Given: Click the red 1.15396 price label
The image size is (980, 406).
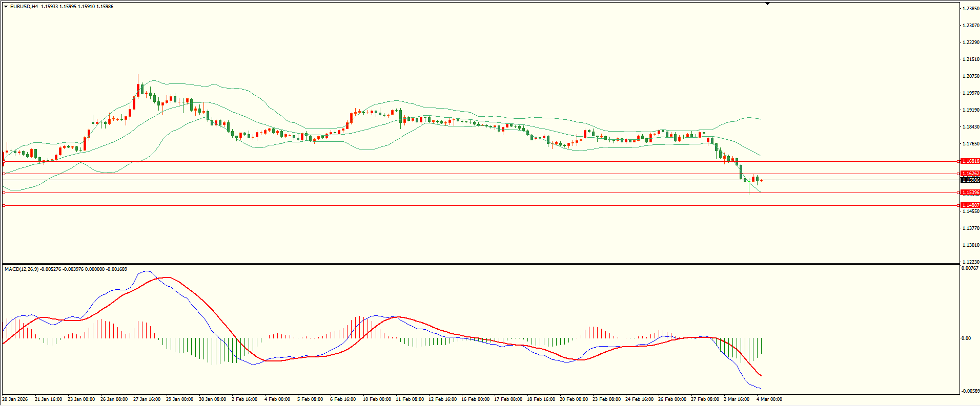Looking at the screenshot, I should 970,193.
